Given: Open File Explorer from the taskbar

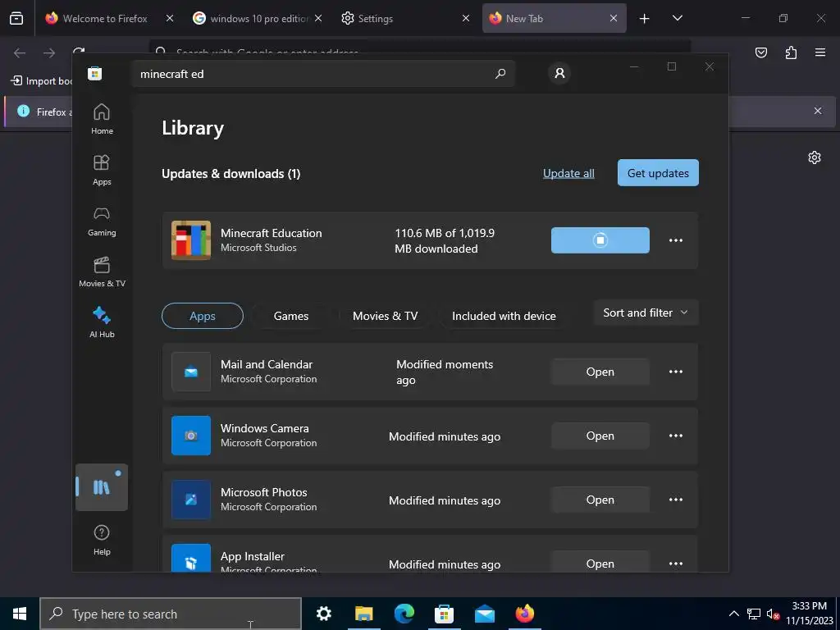Looking at the screenshot, I should 363,614.
